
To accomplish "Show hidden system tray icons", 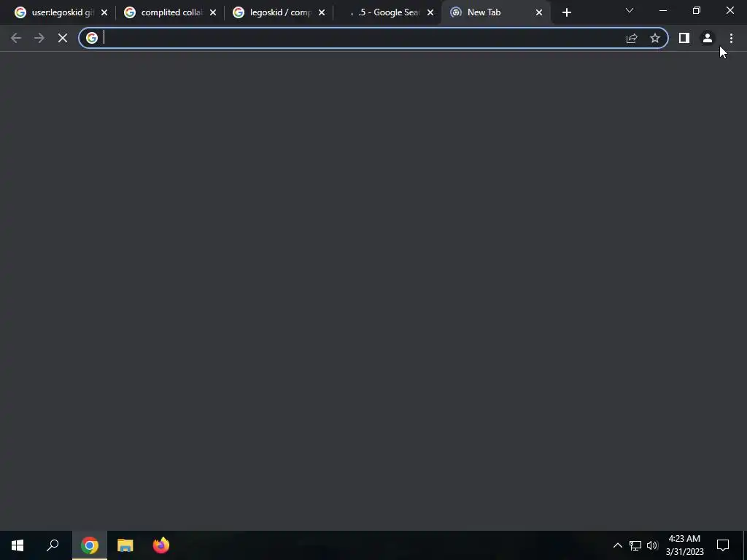I will (x=617, y=545).
